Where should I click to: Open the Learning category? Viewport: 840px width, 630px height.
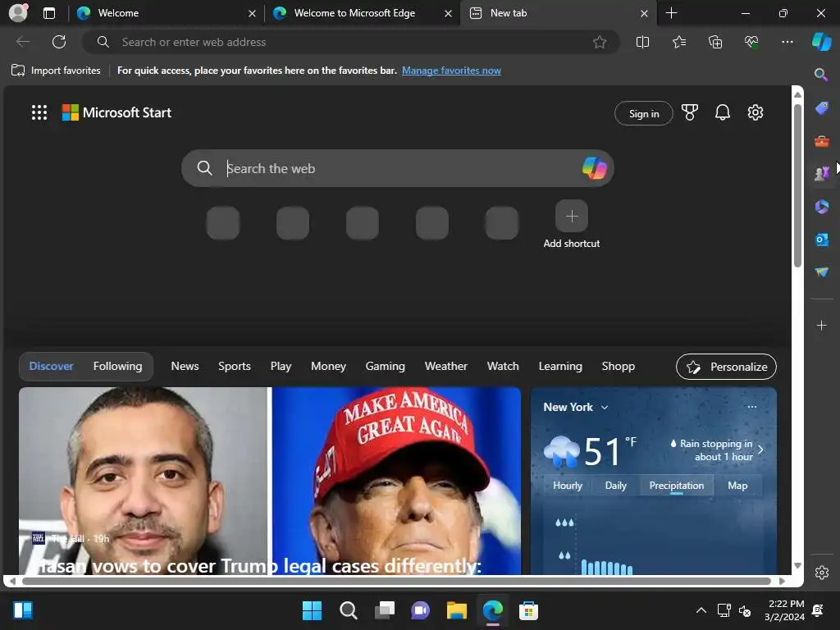click(560, 367)
